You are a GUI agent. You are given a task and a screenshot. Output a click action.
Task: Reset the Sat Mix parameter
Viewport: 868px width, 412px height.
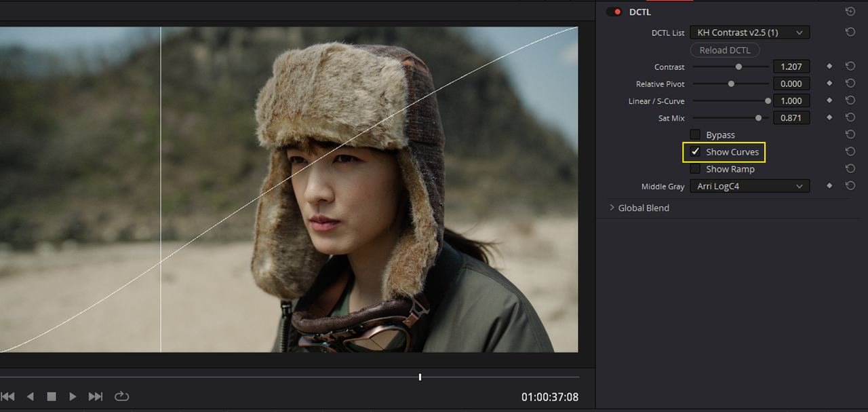click(850, 117)
